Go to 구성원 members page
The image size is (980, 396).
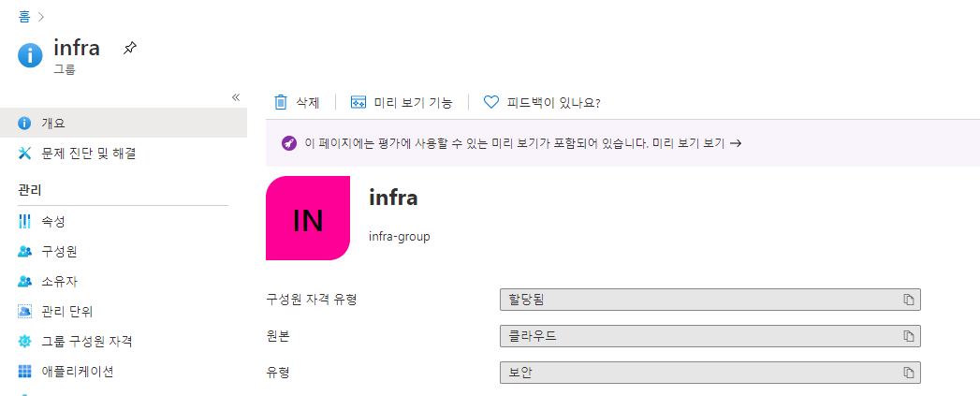point(124,252)
